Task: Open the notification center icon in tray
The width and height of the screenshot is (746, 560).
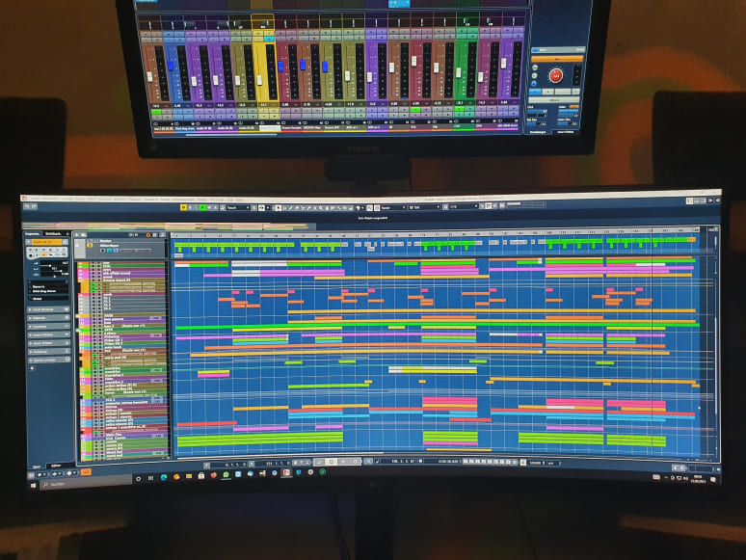Action: (x=713, y=480)
